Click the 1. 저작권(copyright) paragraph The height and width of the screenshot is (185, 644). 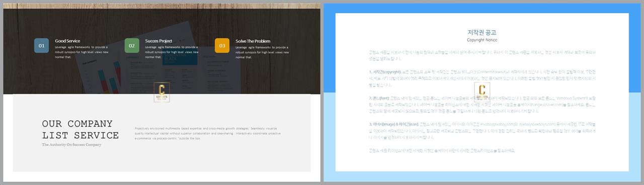pyautogui.click(x=482, y=78)
